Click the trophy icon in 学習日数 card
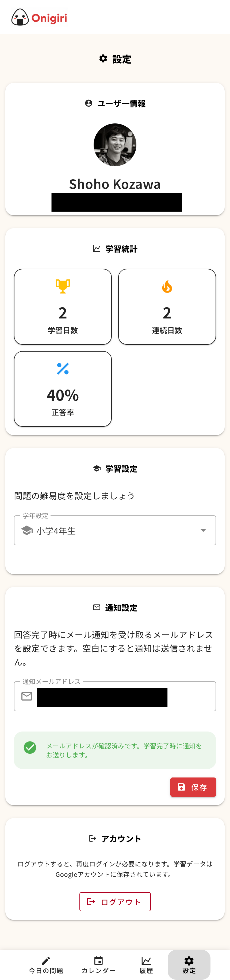Image resolution: width=230 pixels, height=980 pixels. (63, 286)
